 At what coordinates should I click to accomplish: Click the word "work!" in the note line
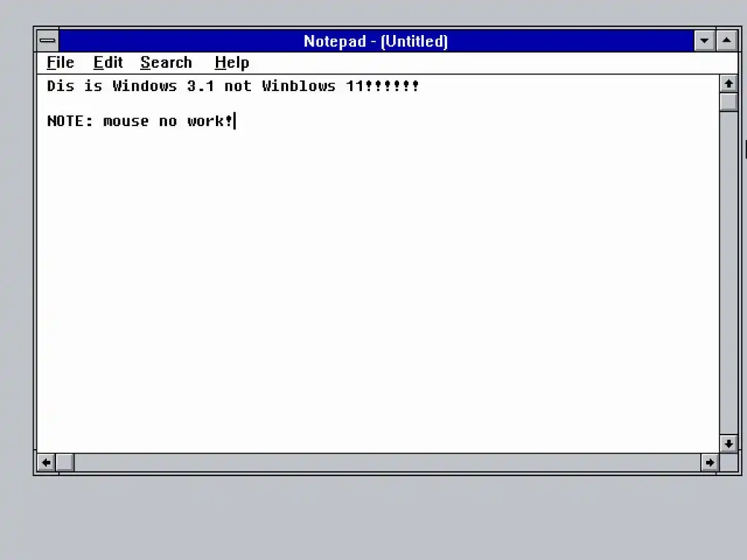tap(210, 121)
